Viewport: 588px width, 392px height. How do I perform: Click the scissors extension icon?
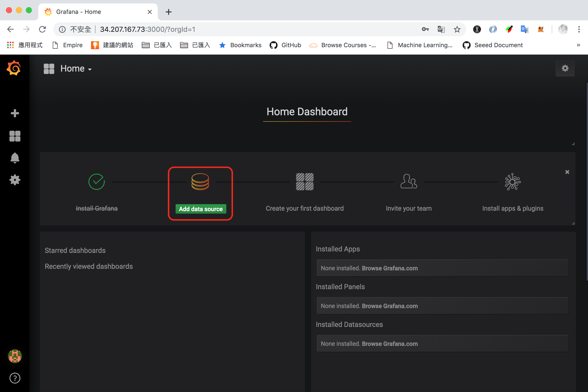point(477,29)
